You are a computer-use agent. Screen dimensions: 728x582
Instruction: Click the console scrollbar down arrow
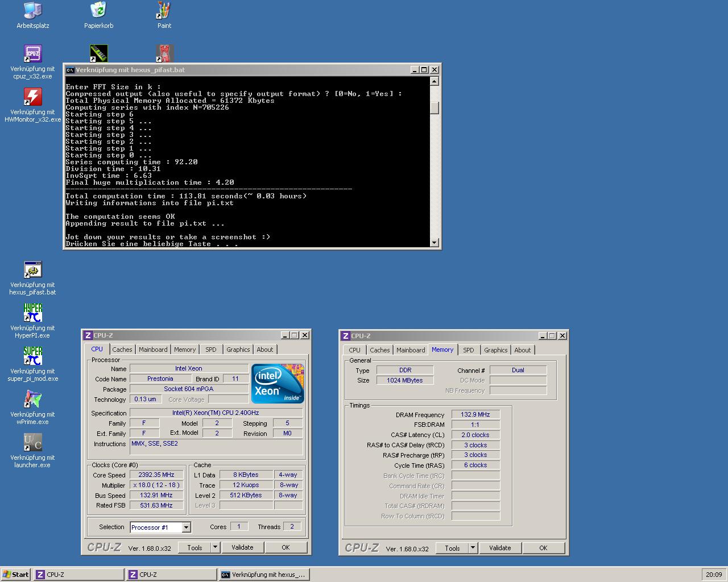pos(435,243)
